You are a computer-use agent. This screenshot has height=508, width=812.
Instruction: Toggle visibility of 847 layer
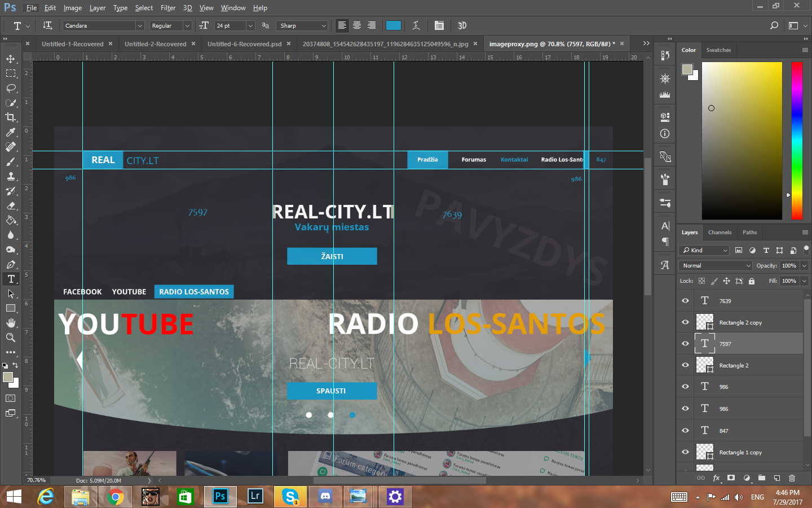(x=685, y=430)
